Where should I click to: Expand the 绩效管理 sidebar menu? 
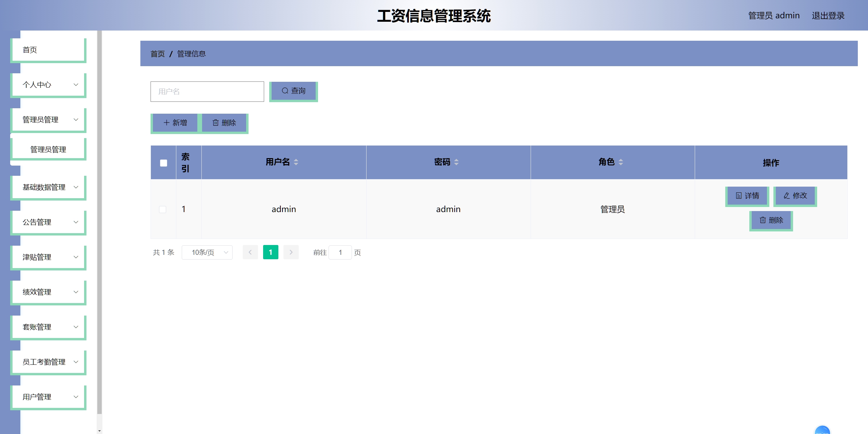48,293
